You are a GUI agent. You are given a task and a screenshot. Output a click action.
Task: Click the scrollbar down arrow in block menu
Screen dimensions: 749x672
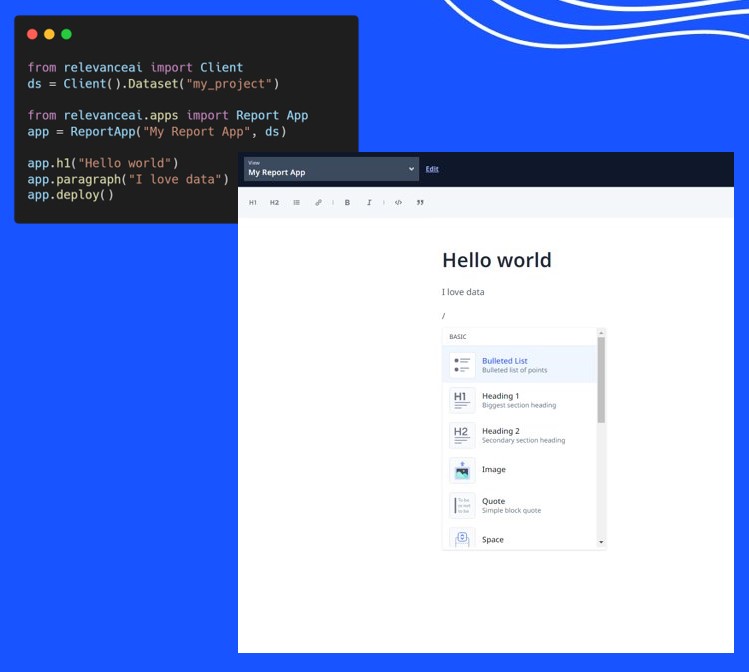pyautogui.click(x=601, y=542)
